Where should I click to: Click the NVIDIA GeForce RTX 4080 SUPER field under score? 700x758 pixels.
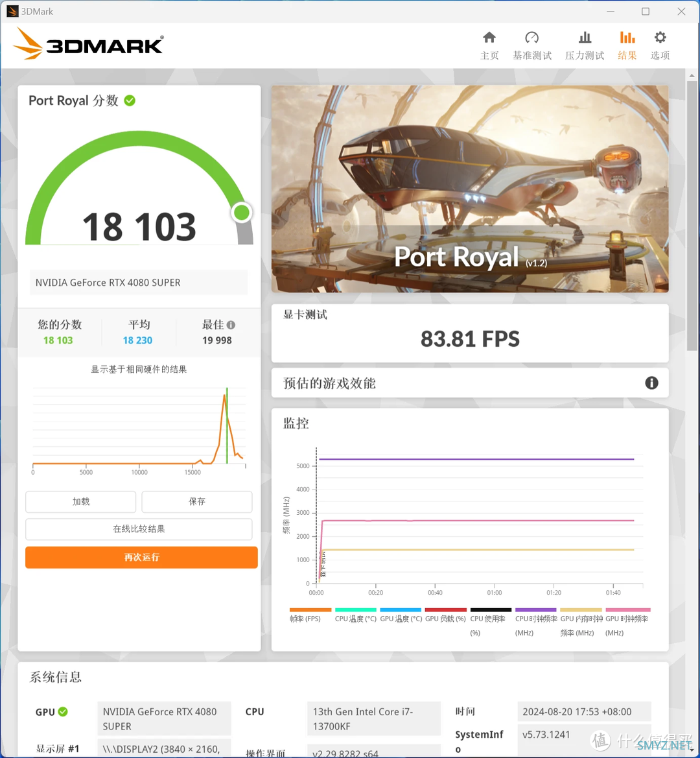(x=139, y=282)
